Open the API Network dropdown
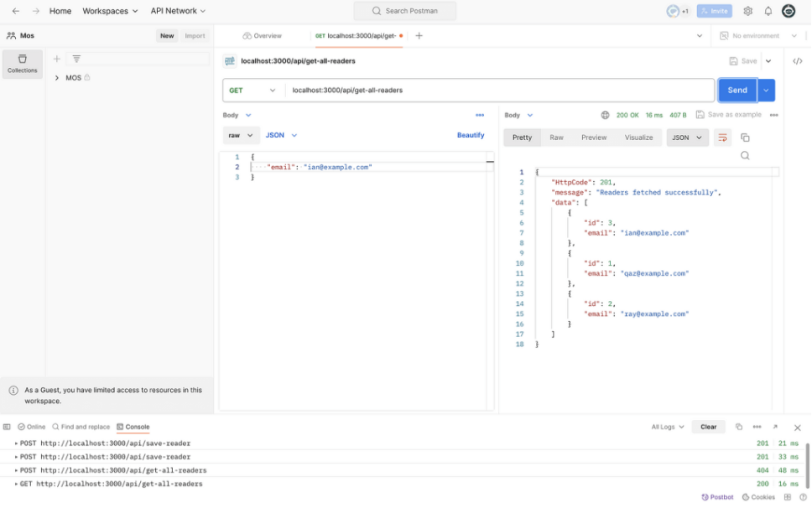The width and height of the screenshot is (812, 508). click(x=178, y=11)
